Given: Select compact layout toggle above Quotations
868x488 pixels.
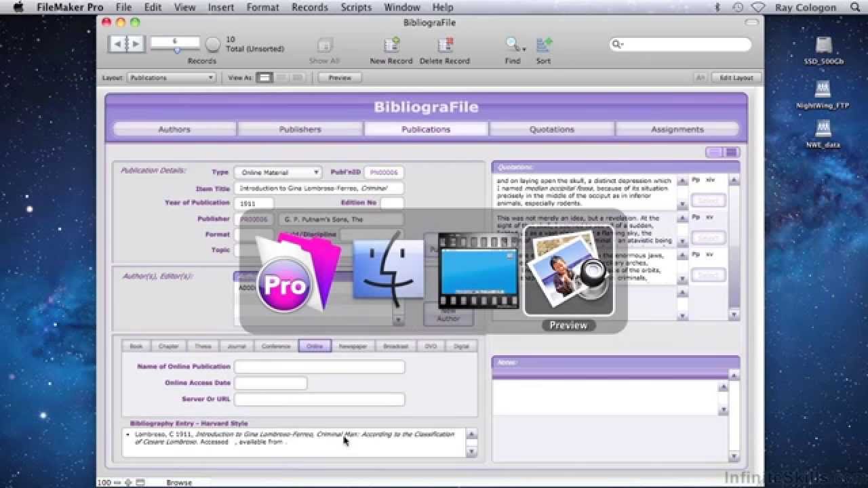Looking at the screenshot, I should pos(714,152).
